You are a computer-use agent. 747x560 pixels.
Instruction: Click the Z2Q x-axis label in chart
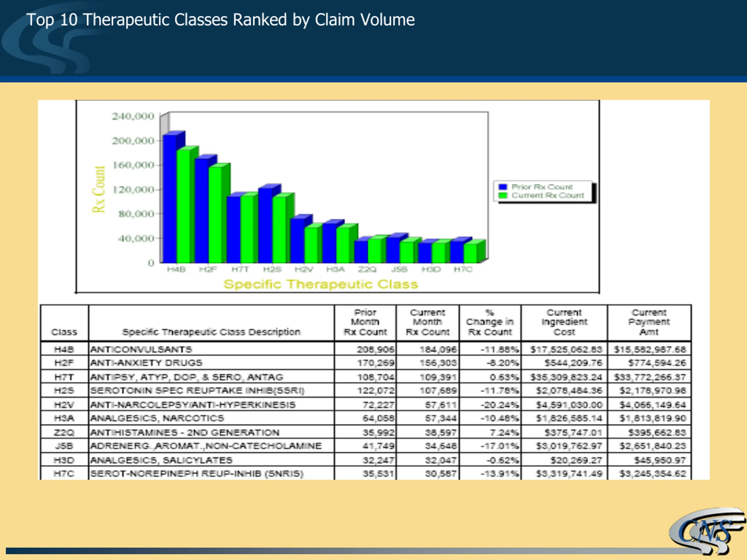pyautogui.click(x=367, y=269)
